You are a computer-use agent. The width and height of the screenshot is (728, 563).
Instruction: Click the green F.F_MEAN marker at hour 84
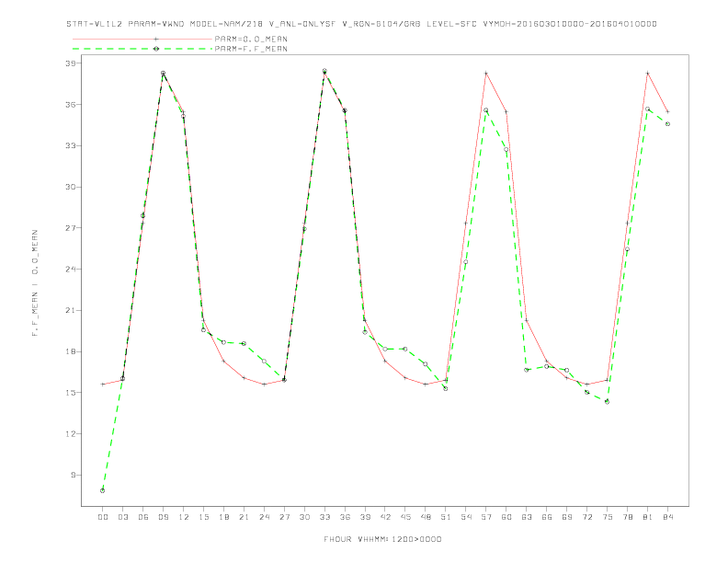667,124
